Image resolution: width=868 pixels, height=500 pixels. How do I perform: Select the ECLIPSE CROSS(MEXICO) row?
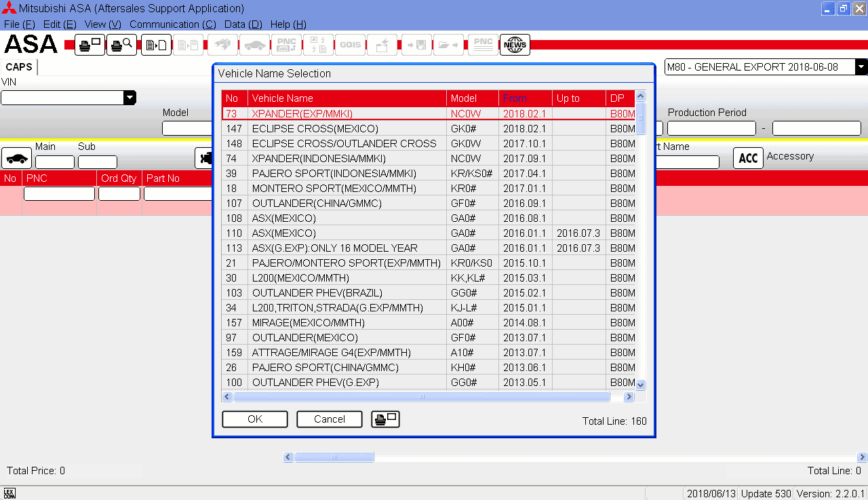pos(429,129)
